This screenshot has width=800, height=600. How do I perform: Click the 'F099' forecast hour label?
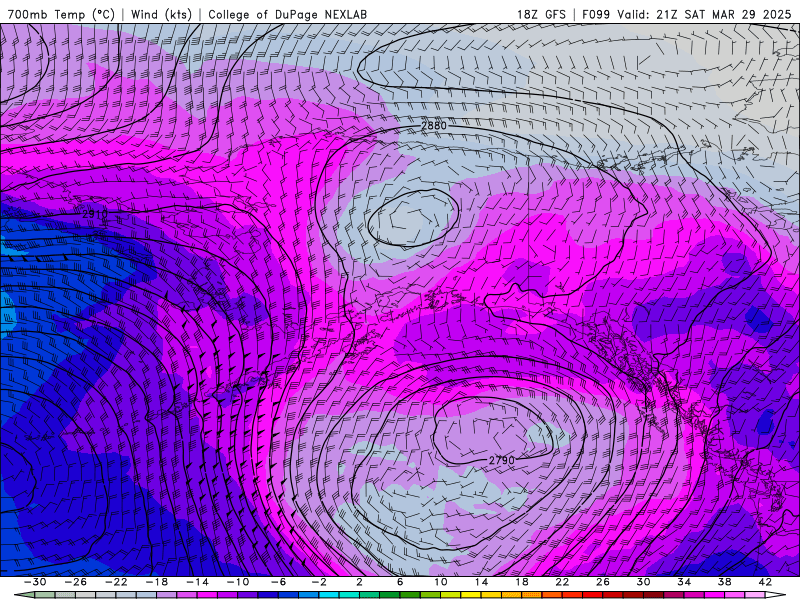pos(596,14)
